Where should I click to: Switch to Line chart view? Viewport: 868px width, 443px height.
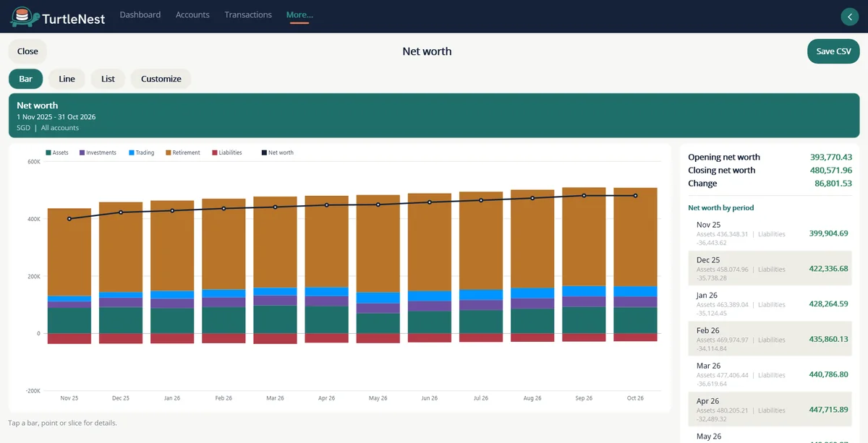(67, 79)
